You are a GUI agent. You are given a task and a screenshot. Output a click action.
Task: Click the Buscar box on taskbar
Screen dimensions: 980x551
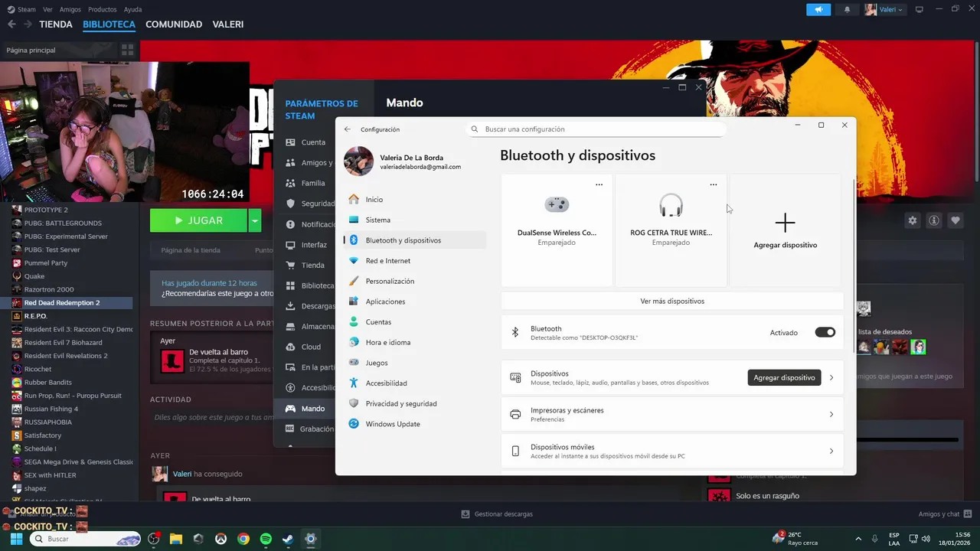85,539
